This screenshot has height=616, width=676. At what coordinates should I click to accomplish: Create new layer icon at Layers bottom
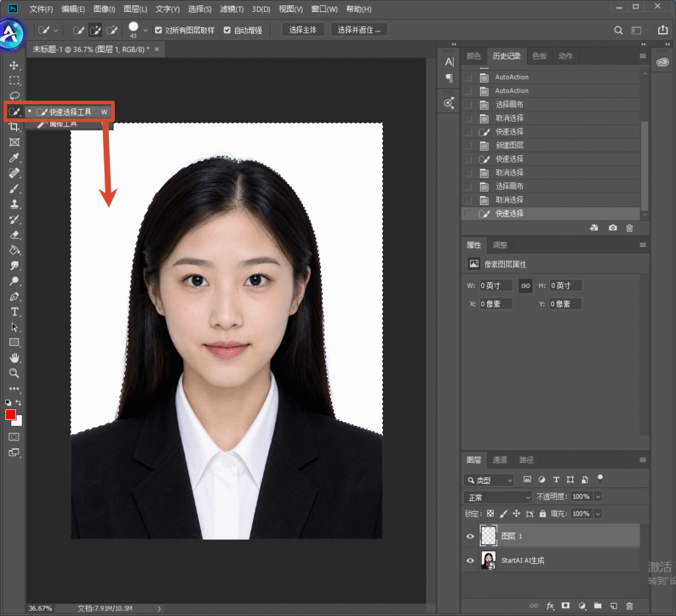(613, 605)
